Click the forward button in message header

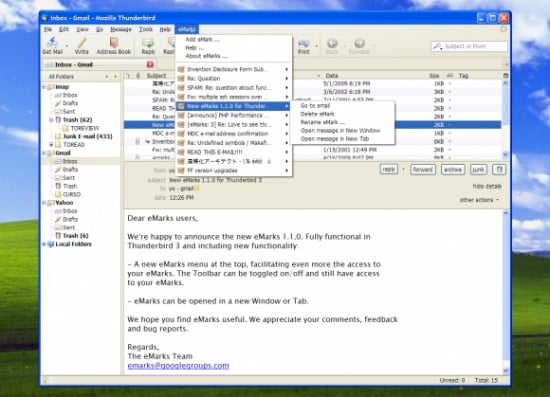423,169
